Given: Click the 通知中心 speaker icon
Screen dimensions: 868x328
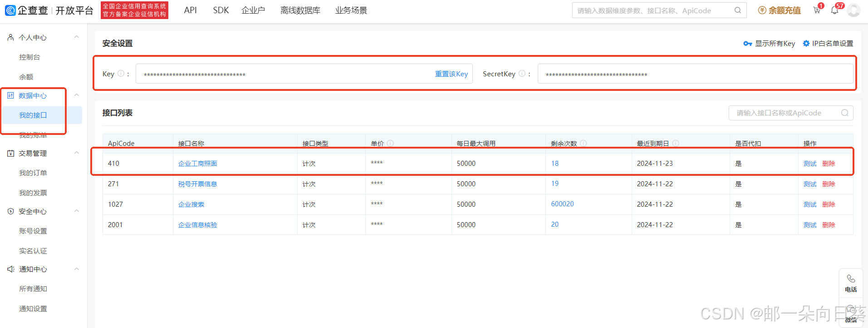Looking at the screenshot, I should coord(10,269).
